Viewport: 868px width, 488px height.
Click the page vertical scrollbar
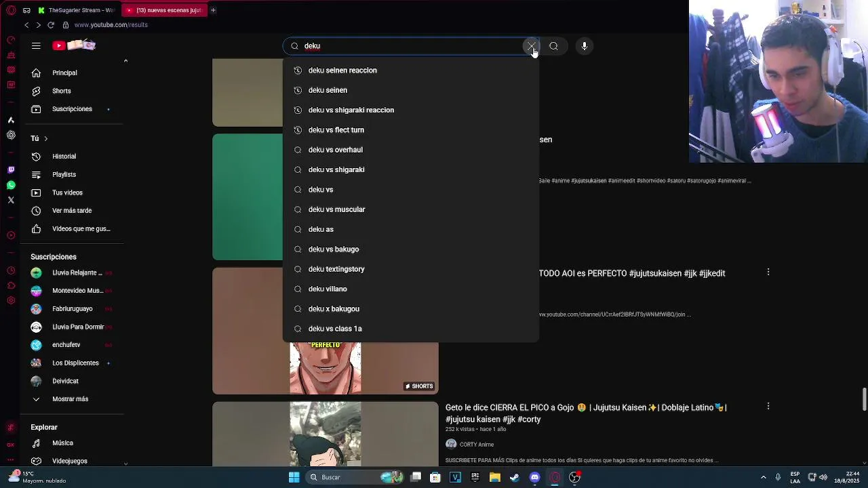(864, 399)
